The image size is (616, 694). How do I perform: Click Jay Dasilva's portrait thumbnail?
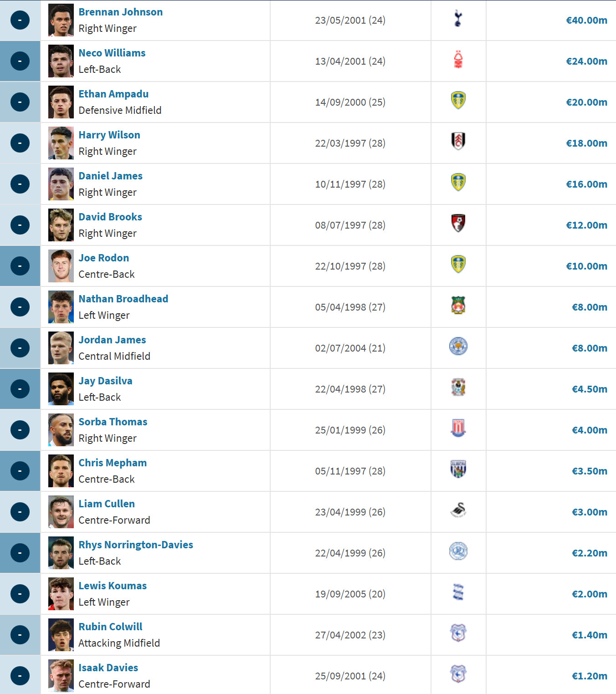click(61, 389)
